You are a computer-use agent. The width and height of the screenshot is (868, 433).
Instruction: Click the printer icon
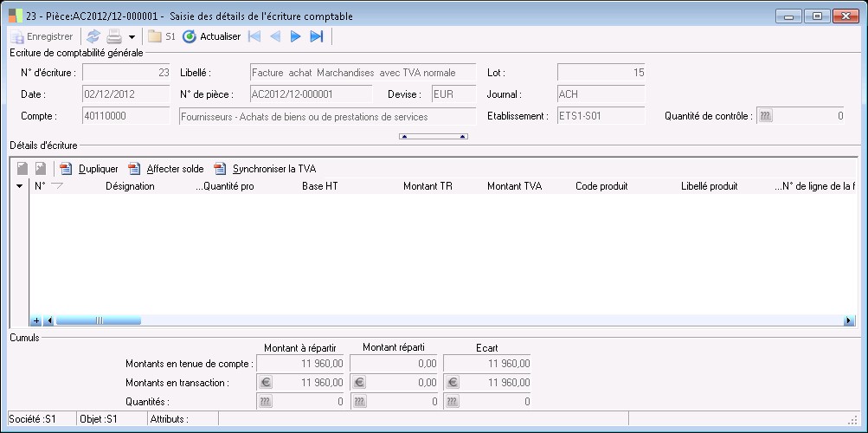(113, 36)
